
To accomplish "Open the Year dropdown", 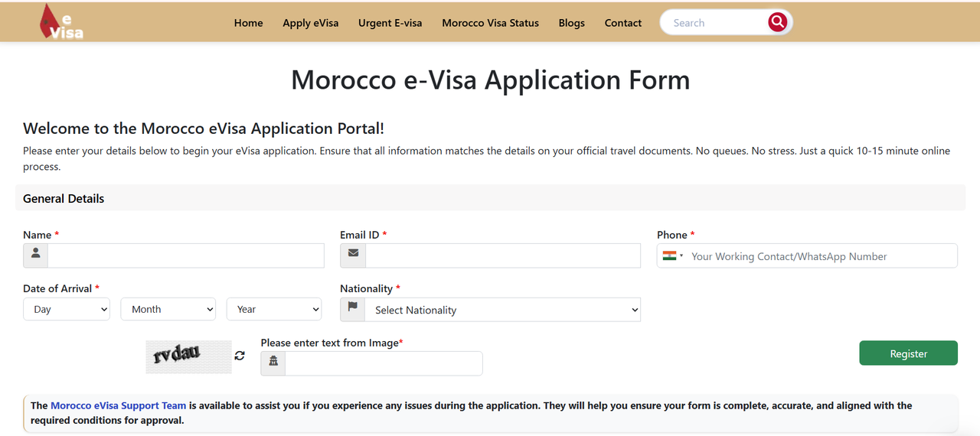I will pyautogui.click(x=273, y=309).
